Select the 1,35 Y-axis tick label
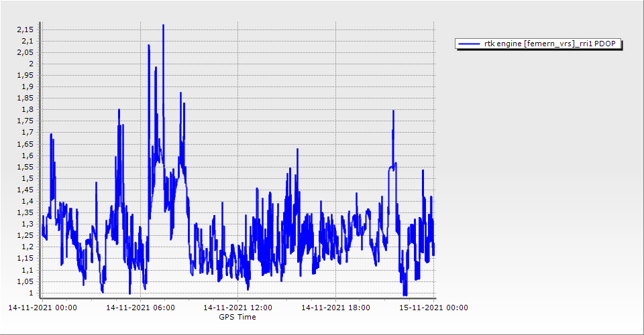The image size is (644, 335). coord(25,213)
